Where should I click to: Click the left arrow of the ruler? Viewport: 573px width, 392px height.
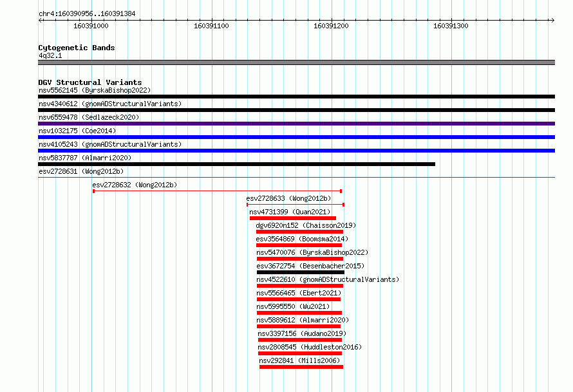pyautogui.click(x=41, y=21)
